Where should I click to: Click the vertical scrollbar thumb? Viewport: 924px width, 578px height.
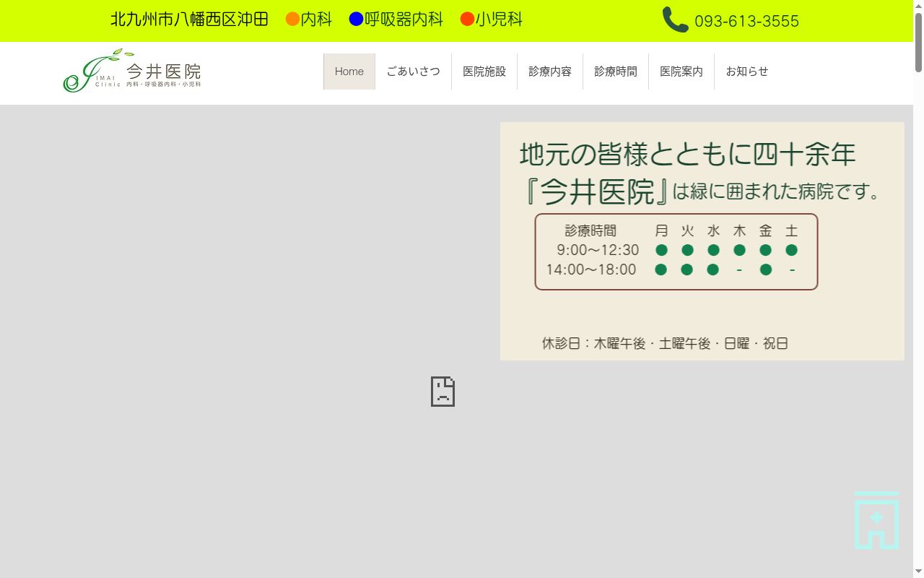coord(918,42)
